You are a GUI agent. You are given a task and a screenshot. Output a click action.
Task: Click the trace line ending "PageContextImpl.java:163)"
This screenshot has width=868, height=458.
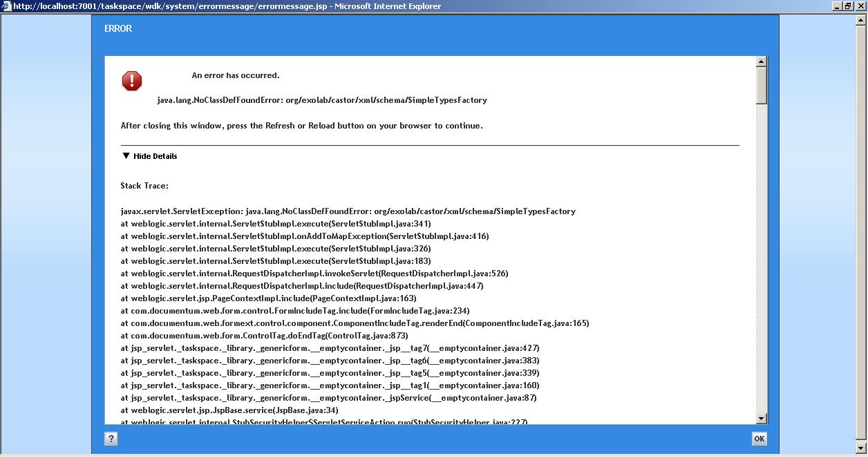(x=269, y=298)
